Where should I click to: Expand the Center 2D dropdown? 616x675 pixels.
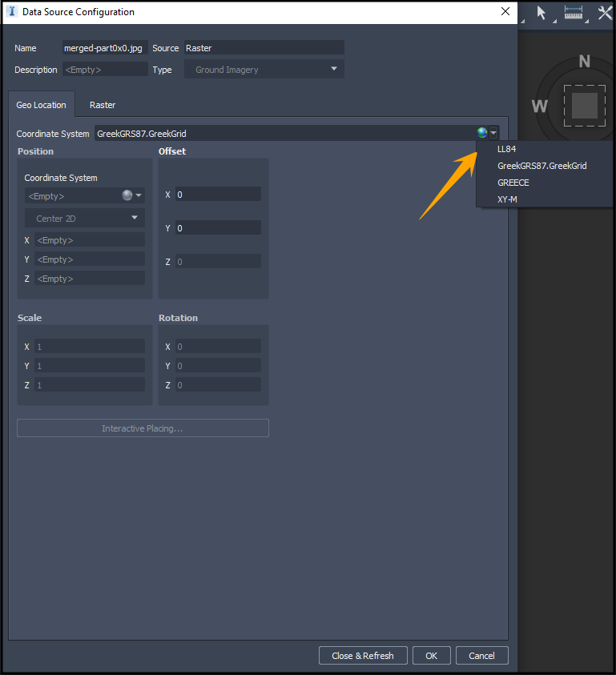(x=84, y=219)
